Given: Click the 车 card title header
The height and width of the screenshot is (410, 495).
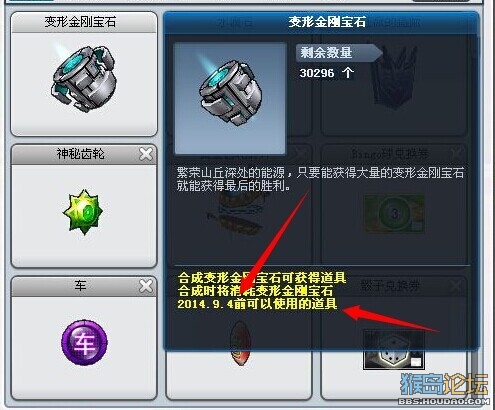Looking at the screenshot, I should [x=84, y=286].
